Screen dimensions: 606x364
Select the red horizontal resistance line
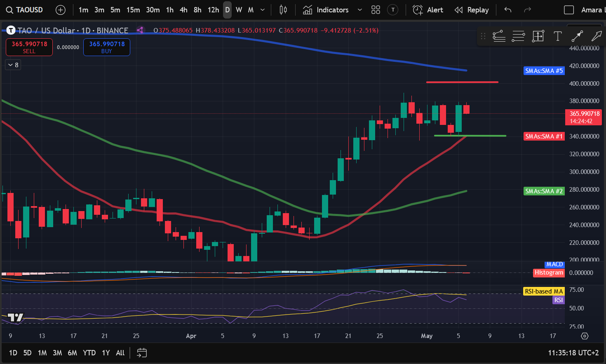(x=462, y=82)
